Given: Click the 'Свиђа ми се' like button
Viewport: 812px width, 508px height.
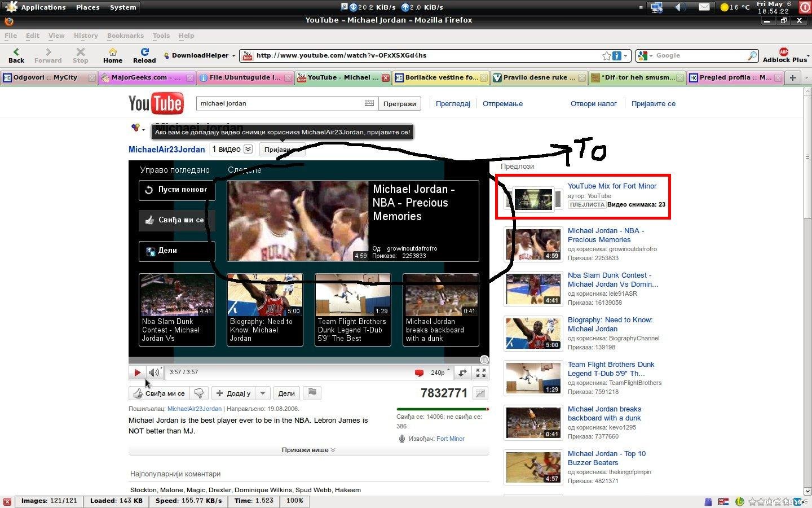Looking at the screenshot, I should click(160, 393).
